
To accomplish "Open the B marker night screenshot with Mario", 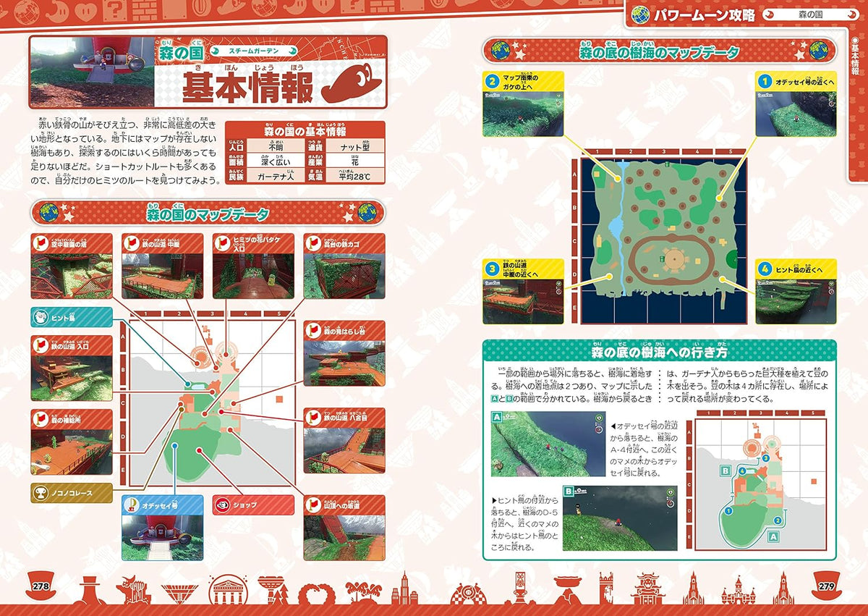I will (621, 518).
